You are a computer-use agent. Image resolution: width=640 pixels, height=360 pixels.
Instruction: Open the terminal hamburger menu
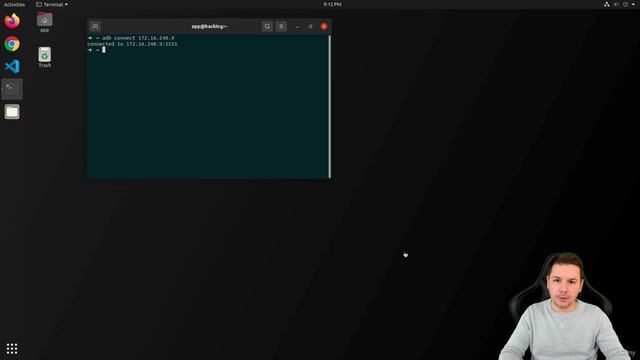pyautogui.click(x=281, y=27)
